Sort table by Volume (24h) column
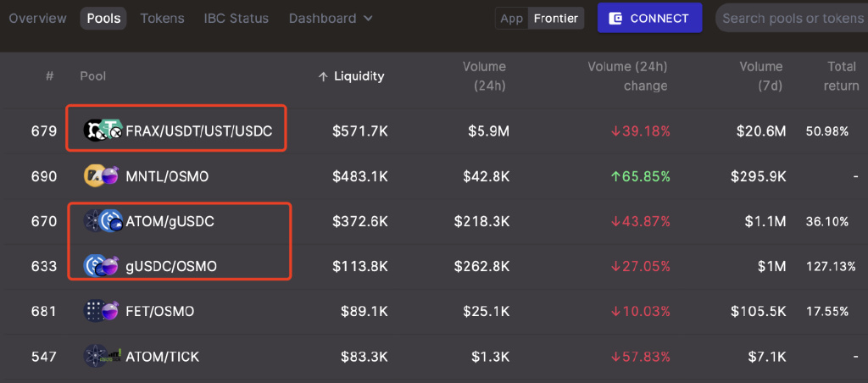Viewport: 868px width, 383px height. point(484,76)
